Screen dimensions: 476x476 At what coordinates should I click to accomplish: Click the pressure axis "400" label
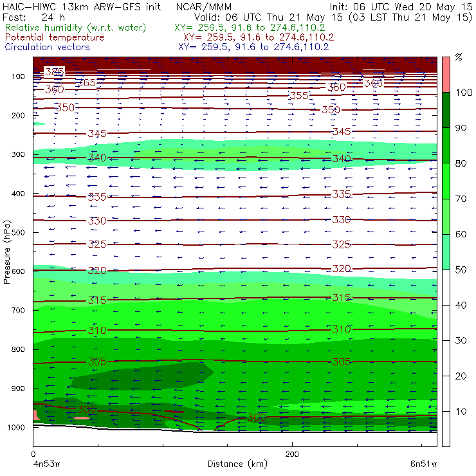click(x=18, y=194)
